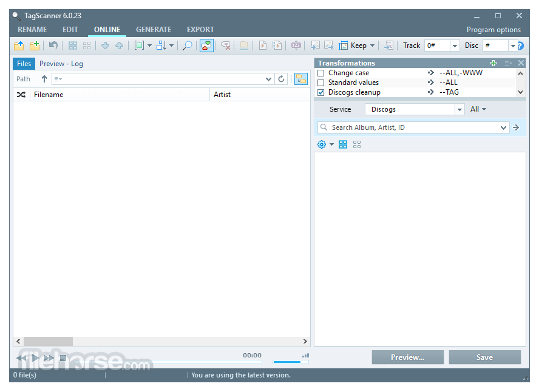Open Program options

pyautogui.click(x=493, y=30)
